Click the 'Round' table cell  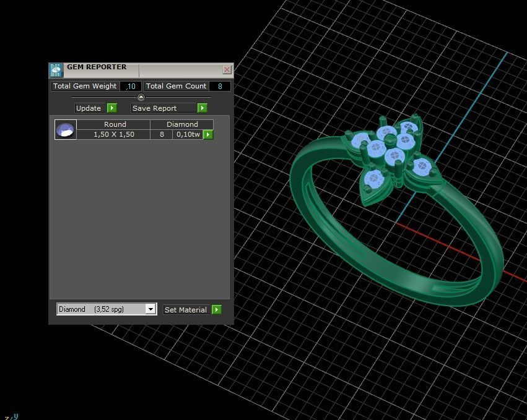point(113,124)
